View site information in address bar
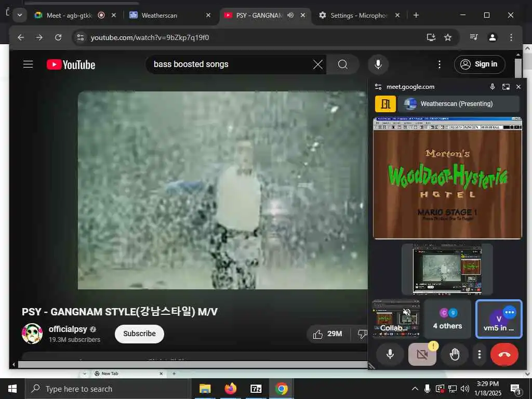The image size is (532, 399). click(x=81, y=37)
